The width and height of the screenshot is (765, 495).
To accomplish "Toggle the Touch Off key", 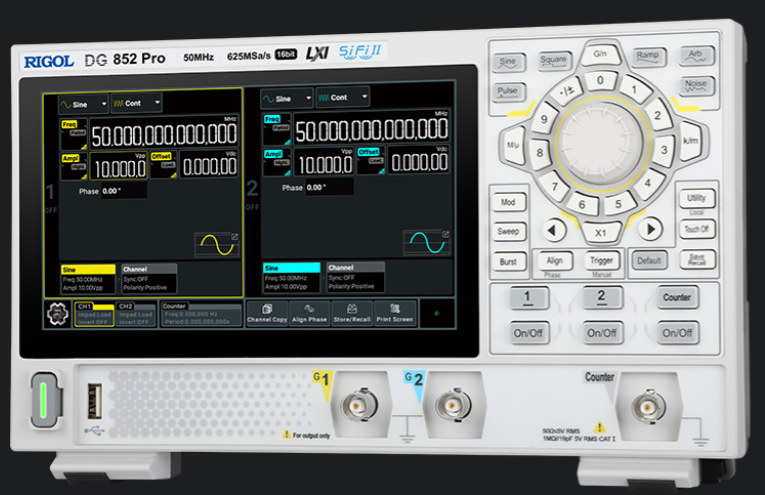I will pyautogui.click(x=697, y=229).
